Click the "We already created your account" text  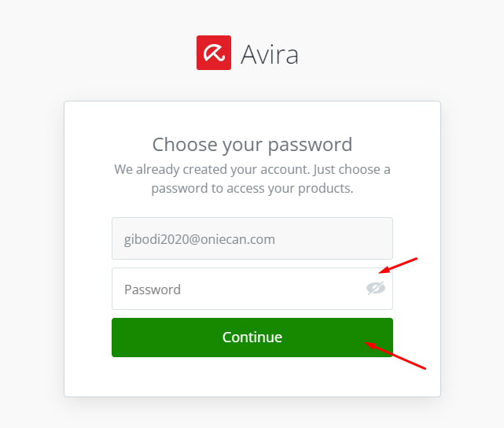coord(252,169)
